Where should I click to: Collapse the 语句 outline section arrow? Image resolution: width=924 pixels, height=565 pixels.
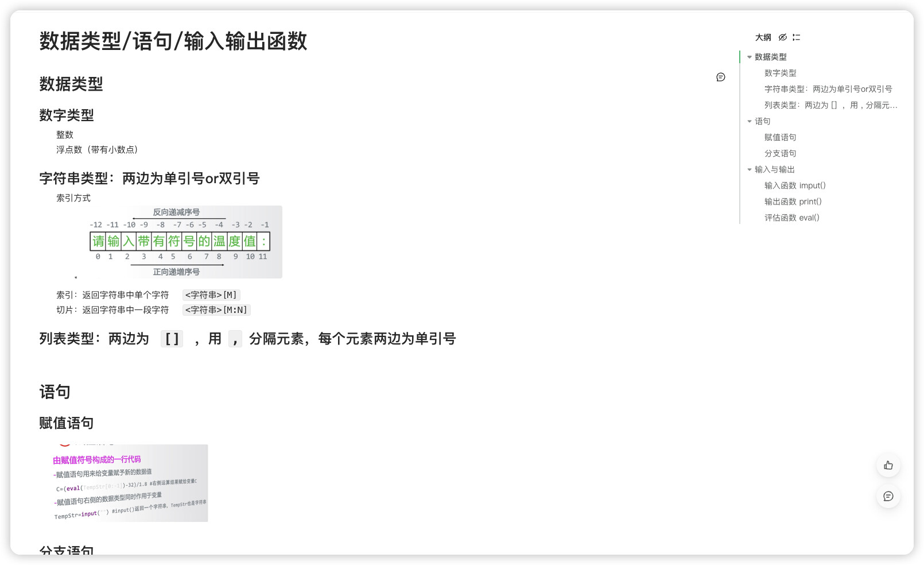[x=749, y=121]
